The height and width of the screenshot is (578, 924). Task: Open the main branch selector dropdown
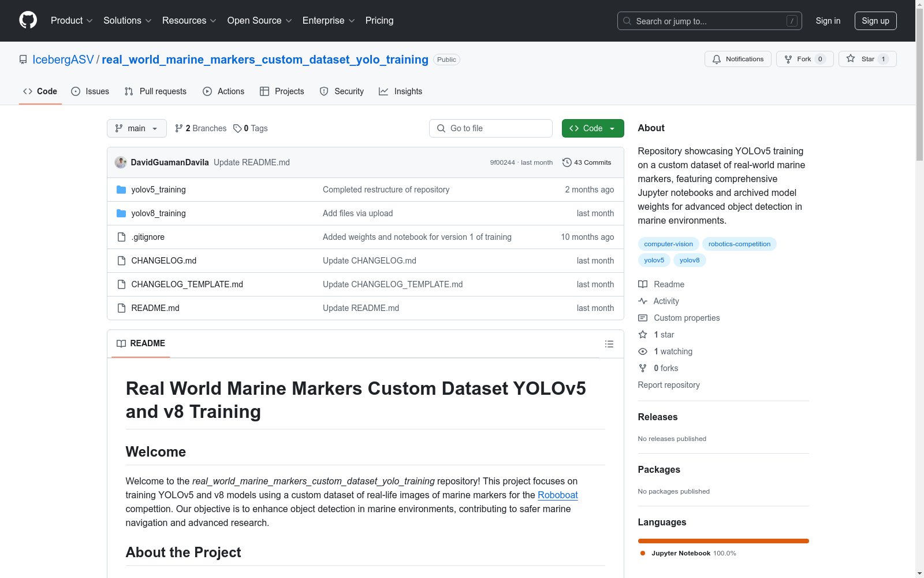click(137, 128)
